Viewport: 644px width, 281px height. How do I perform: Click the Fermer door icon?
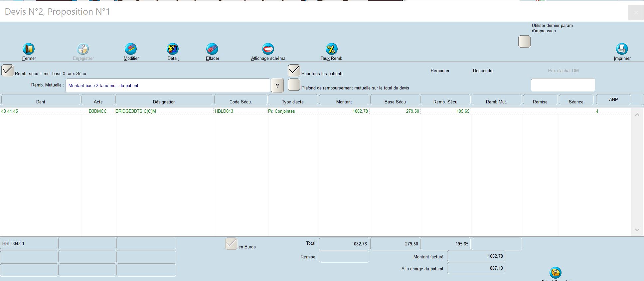29,49
